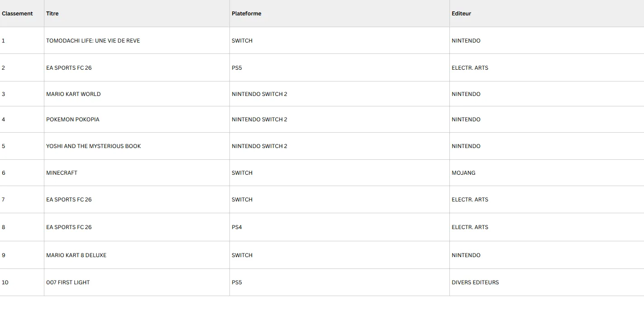This screenshot has width=644, height=311.
Task: Select the MARIO KART WORLD title cell
Action: [x=137, y=94]
